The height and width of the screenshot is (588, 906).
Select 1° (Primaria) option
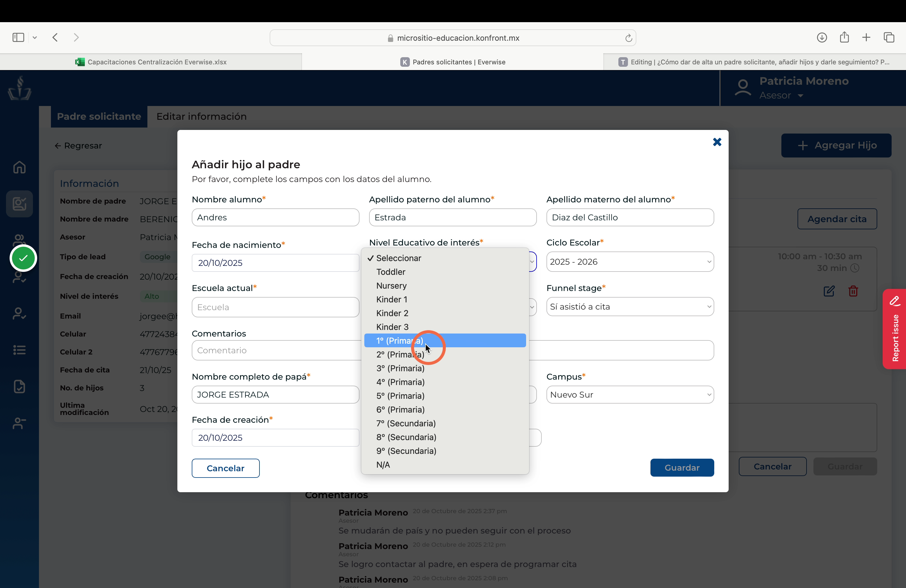[x=445, y=341]
